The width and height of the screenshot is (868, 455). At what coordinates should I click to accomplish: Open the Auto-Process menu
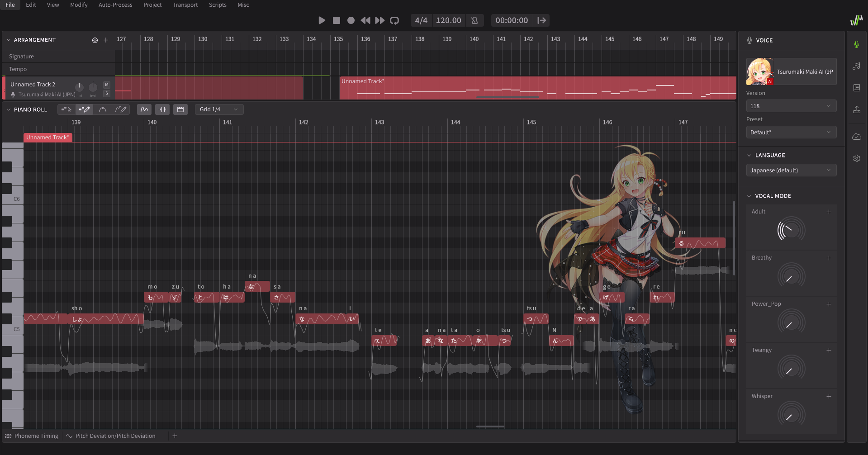pos(115,5)
